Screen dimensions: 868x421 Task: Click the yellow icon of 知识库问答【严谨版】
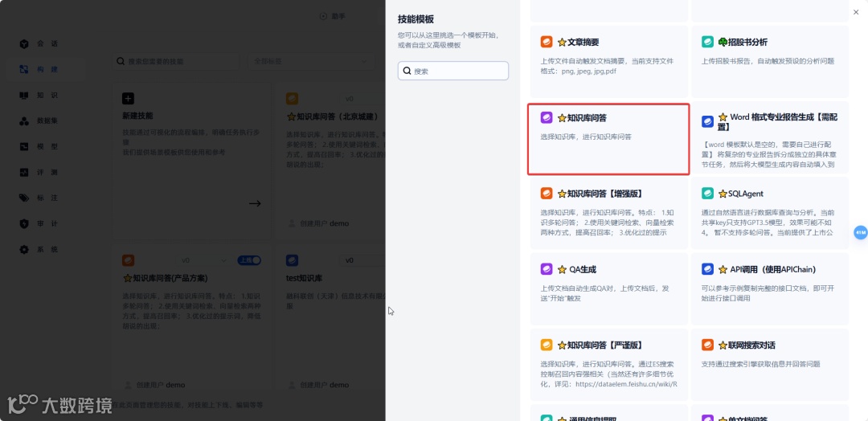click(547, 345)
